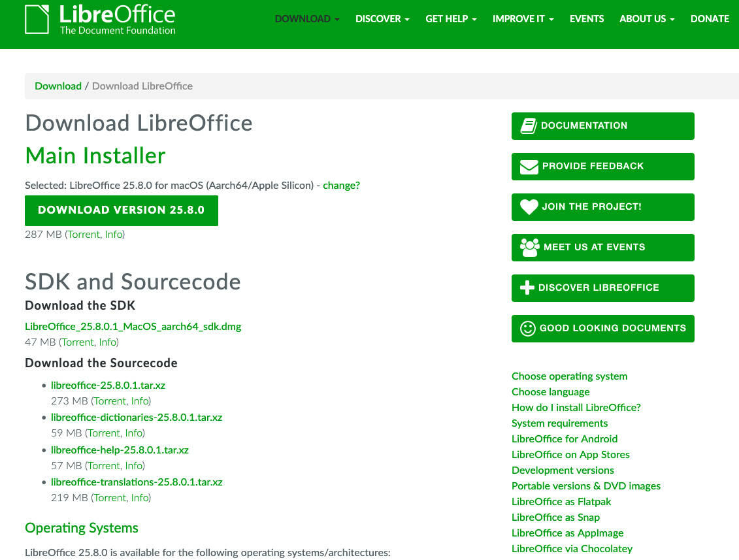
Task: Click the Discover LibreOffice button
Action: coord(603,288)
